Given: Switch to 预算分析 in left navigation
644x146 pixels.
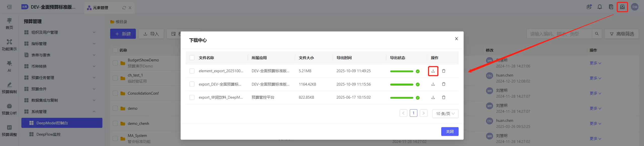Looking at the screenshot, I should [x=9, y=109].
